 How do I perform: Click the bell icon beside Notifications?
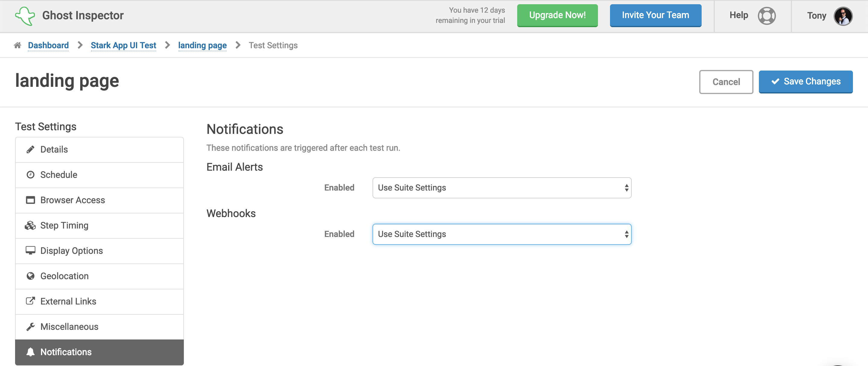tap(30, 352)
